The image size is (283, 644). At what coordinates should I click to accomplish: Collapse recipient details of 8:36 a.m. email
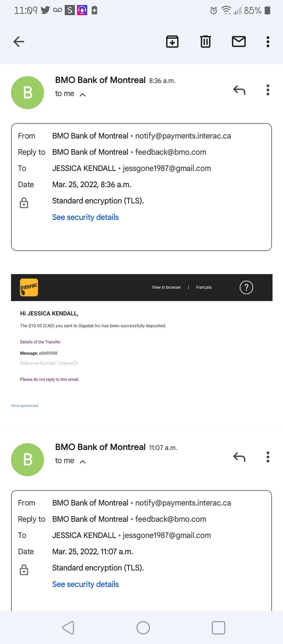pyautogui.click(x=83, y=95)
